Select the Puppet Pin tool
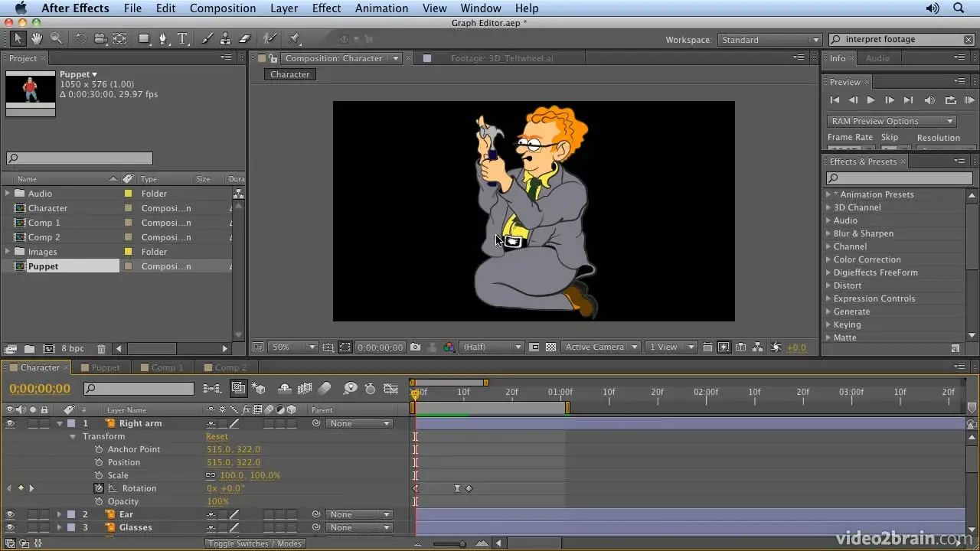The image size is (980, 551). coord(295,38)
